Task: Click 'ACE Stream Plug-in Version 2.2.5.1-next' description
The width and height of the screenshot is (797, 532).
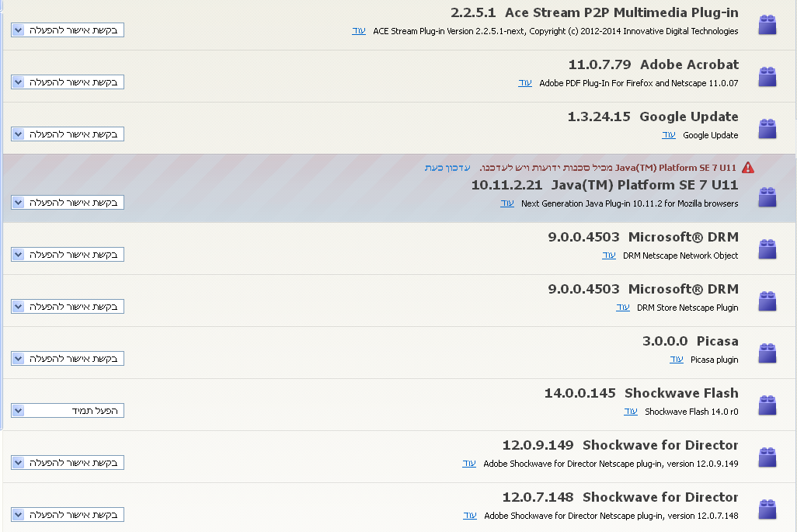Action: pyautogui.click(x=555, y=31)
